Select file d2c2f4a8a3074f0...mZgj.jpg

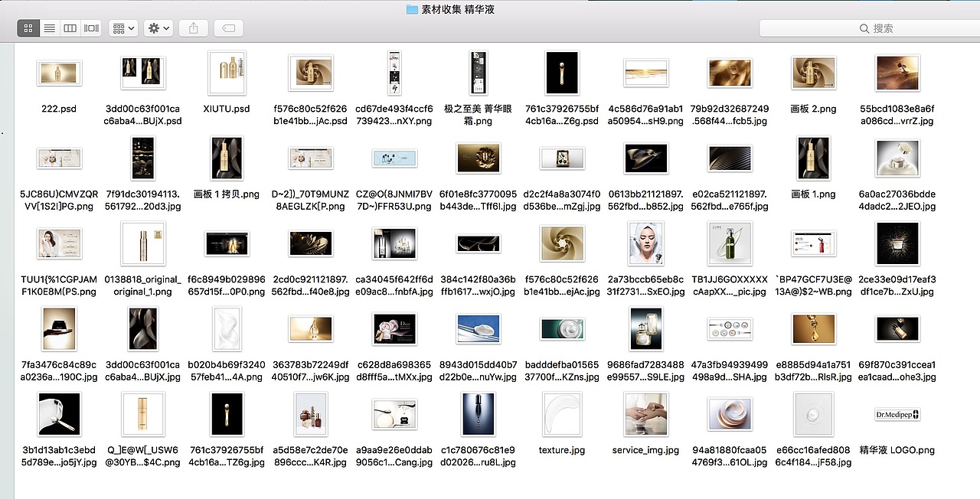[562, 158]
